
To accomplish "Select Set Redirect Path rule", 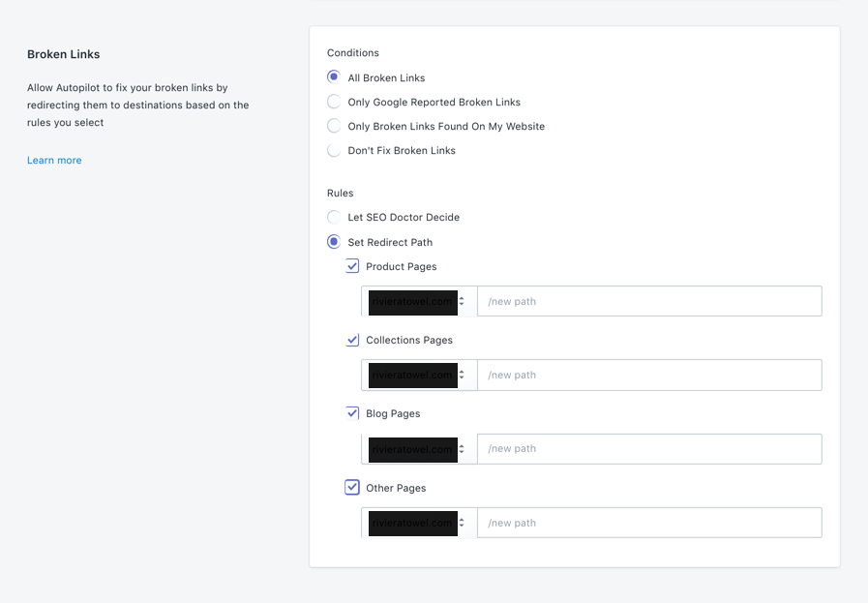I will pos(334,242).
